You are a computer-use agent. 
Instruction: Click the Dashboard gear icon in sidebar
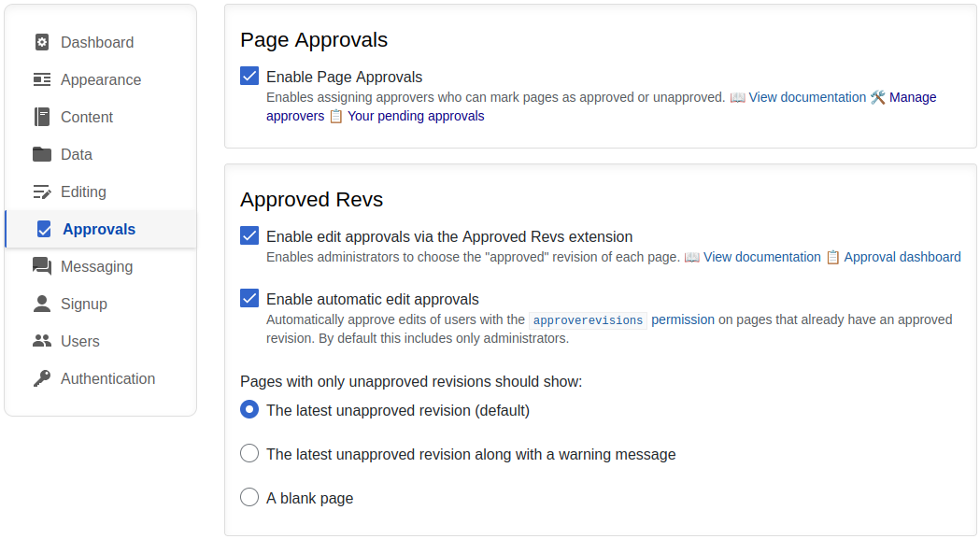click(x=42, y=42)
